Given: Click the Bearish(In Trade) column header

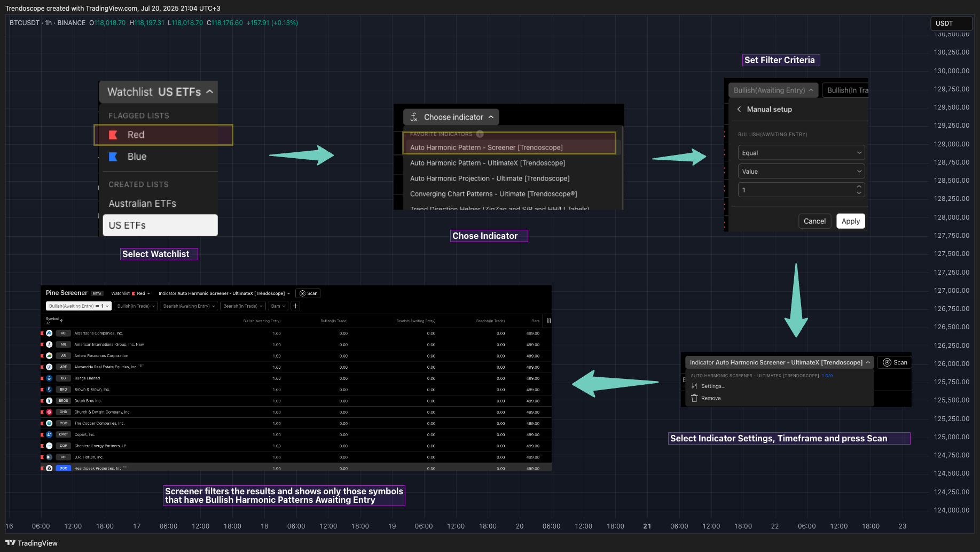Looking at the screenshot, I should pos(490,321).
